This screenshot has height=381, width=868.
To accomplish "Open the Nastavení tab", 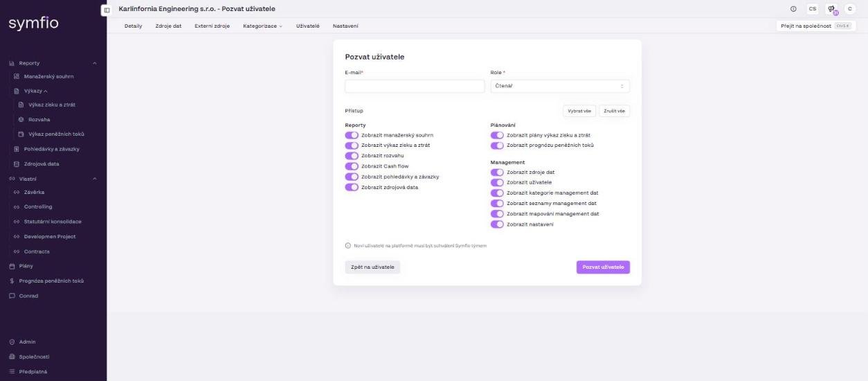I will click(x=345, y=26).
